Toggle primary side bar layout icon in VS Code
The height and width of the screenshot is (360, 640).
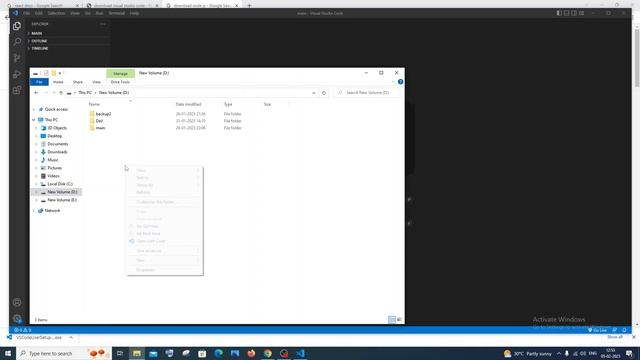[x=559, y=13]
